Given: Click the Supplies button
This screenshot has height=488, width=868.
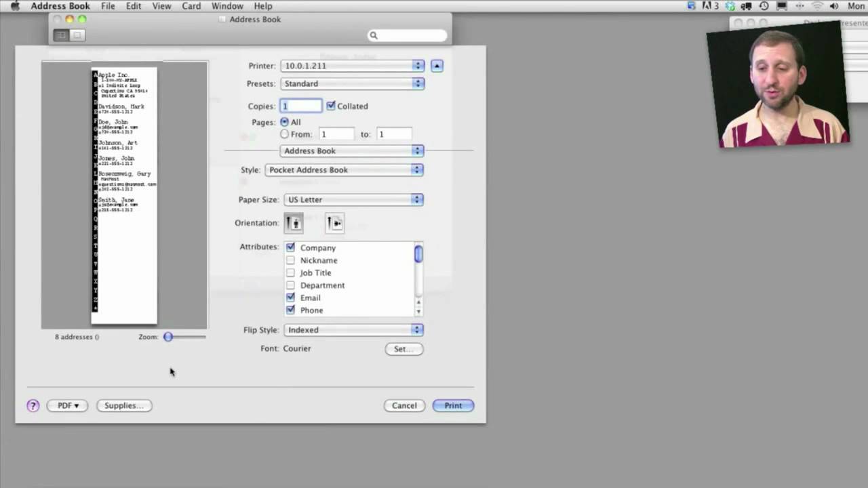Looking at the screenshot, I should [x=124, y=405].
